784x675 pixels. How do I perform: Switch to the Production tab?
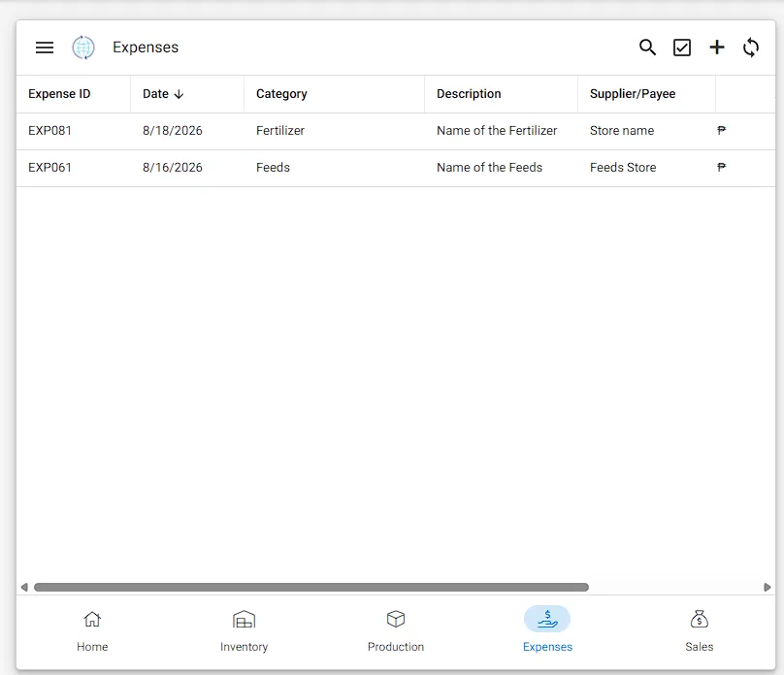pyautogui.click(x=396, y=631)
